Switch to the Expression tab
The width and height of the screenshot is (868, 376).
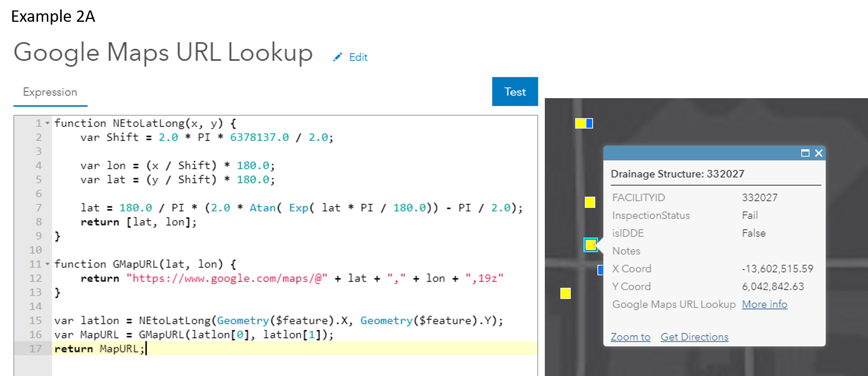(50, 92)
